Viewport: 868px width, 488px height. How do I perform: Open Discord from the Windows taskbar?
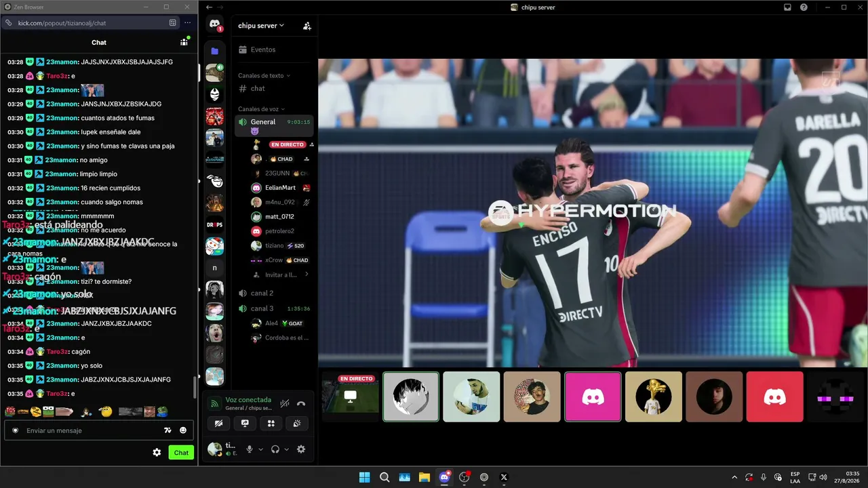444,477
